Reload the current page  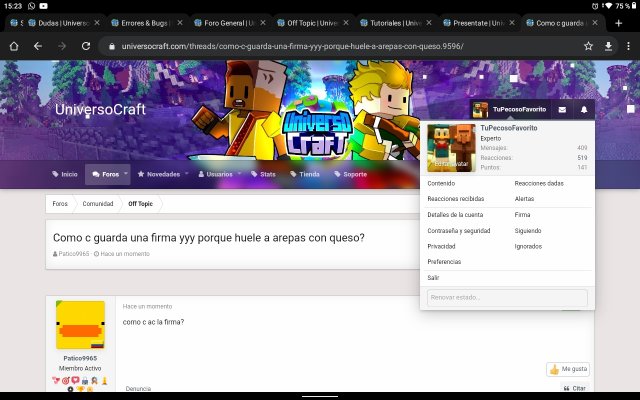pos(85,46)
